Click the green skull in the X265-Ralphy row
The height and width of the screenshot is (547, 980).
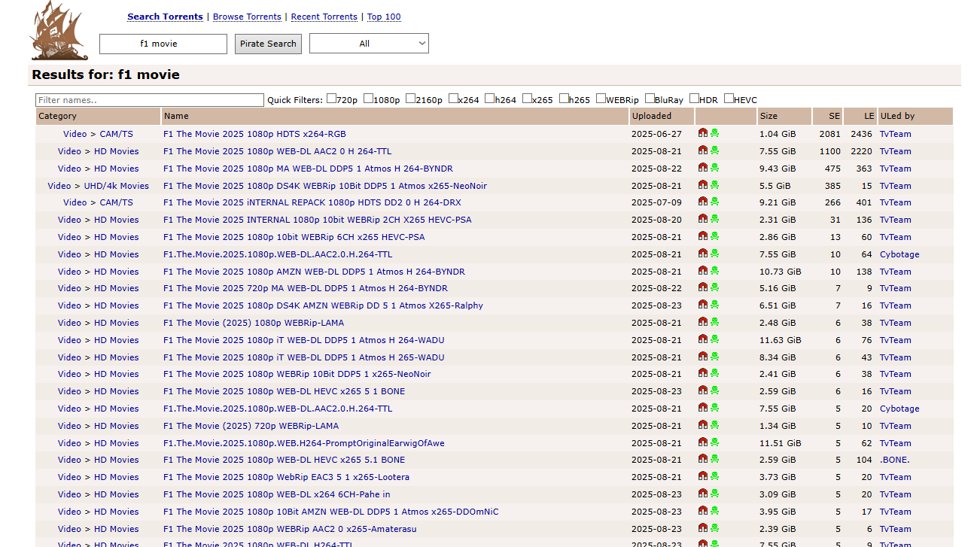point(714,305)
